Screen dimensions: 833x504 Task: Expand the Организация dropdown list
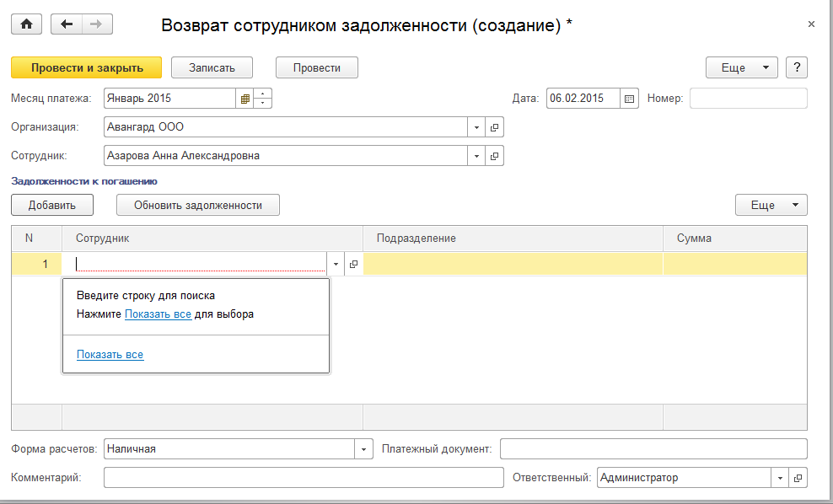476,127
